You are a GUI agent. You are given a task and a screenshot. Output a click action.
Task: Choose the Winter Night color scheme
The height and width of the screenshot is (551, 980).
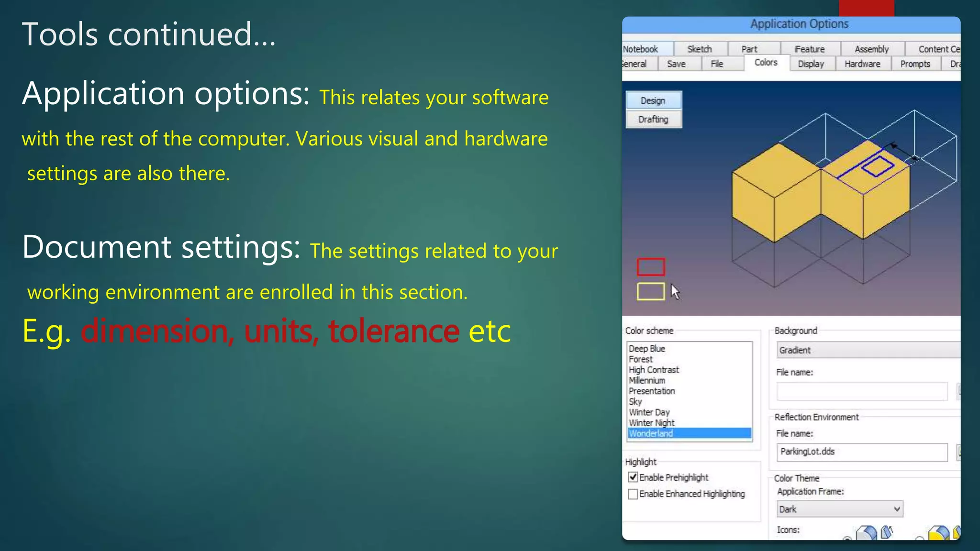(x=652, y=423)
